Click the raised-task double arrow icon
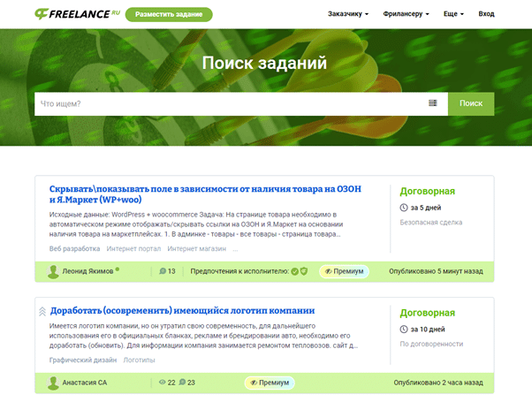Viewport: 532px width, 402px height. [42, 311]
